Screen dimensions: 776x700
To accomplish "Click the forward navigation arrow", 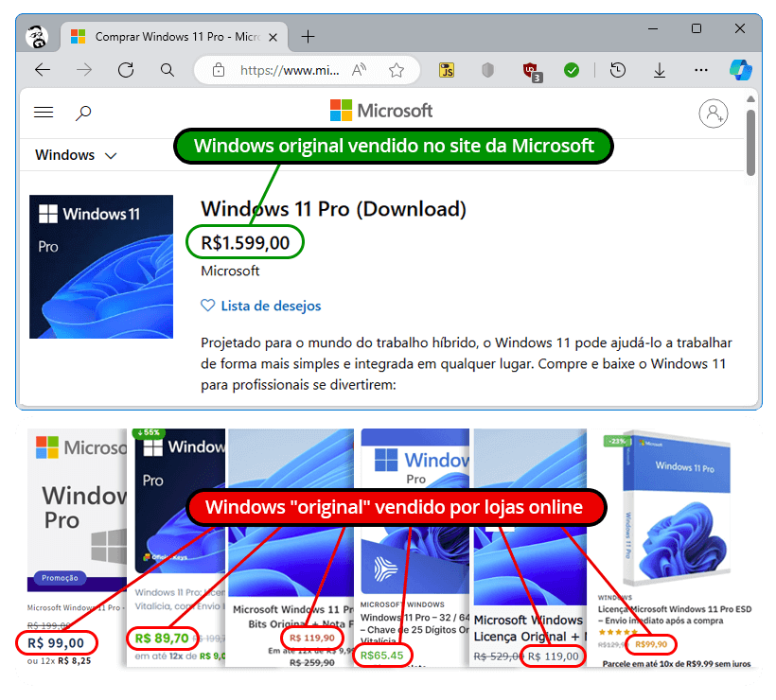I will (x=84, y=70).
